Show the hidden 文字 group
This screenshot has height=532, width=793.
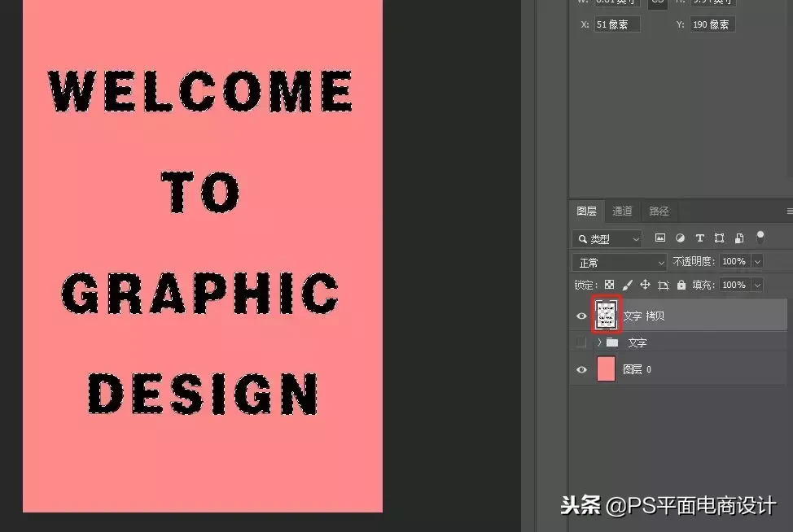click(x=581, y=342)
